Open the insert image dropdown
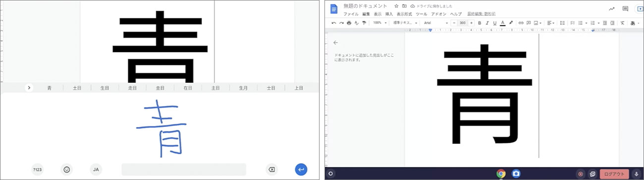Image resolution: width=644 pixels, height=180 pixels. (x=537, y=23)
